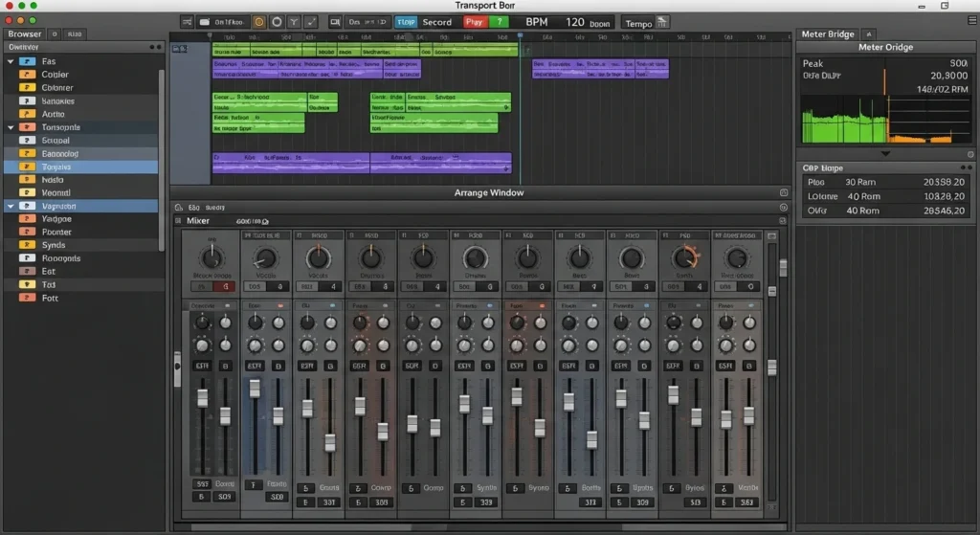Click the green question mark button

click(x=499, y=22)
